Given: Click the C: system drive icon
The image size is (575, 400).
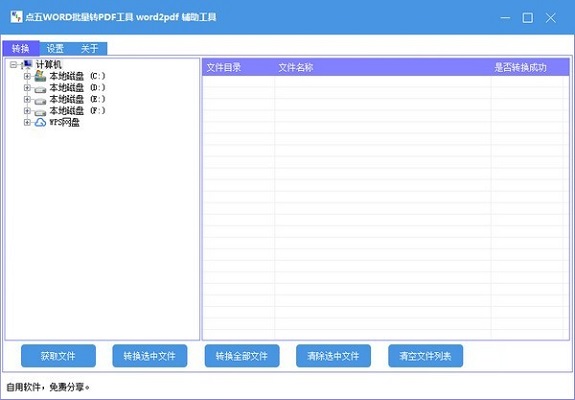Looking at the screenshot, I should pos(40,76).
